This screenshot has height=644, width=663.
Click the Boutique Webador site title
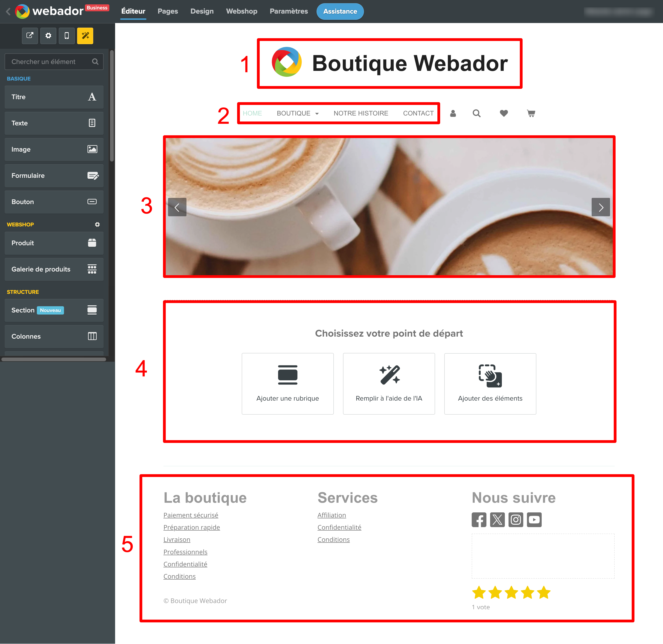click(x=410, y=63)
